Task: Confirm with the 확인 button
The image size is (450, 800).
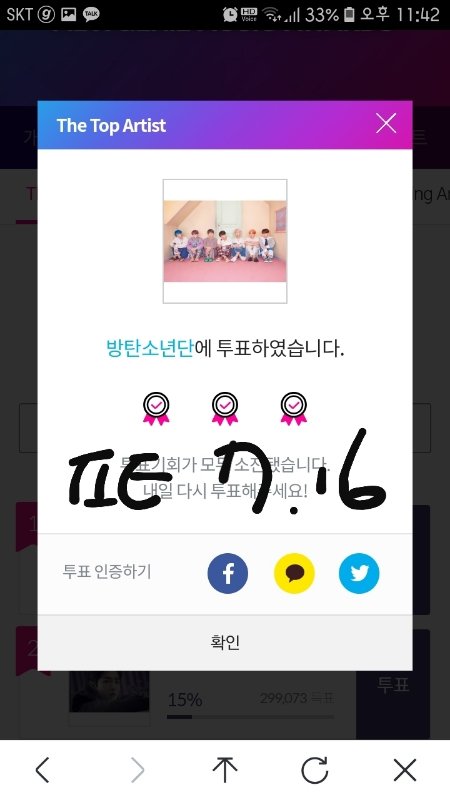Action: coord(225,642)
